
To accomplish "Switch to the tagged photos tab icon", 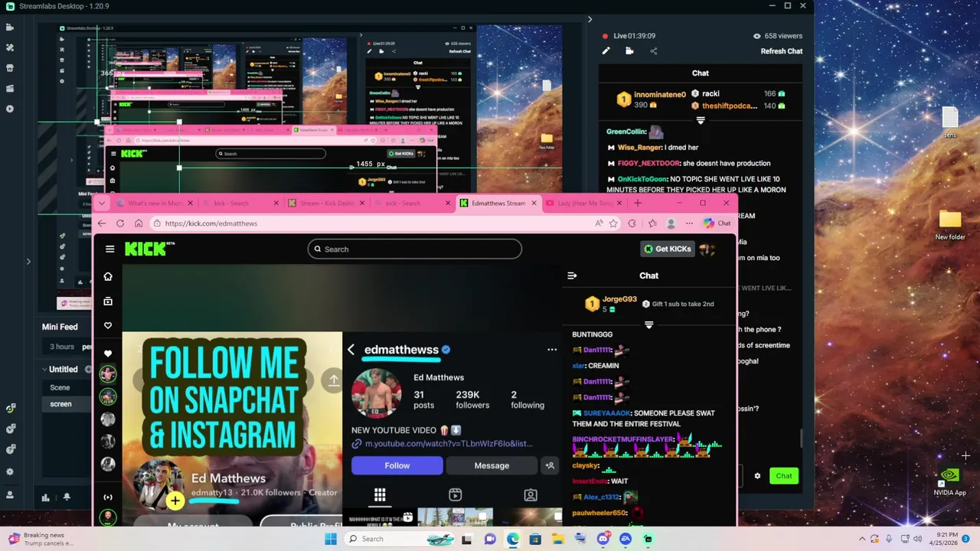I will 531,494.
